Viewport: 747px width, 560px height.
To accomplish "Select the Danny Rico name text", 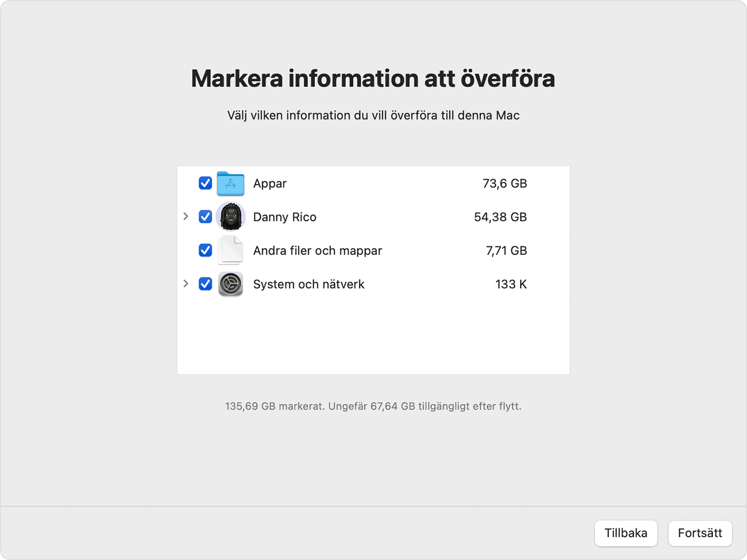I will point(285,217).
